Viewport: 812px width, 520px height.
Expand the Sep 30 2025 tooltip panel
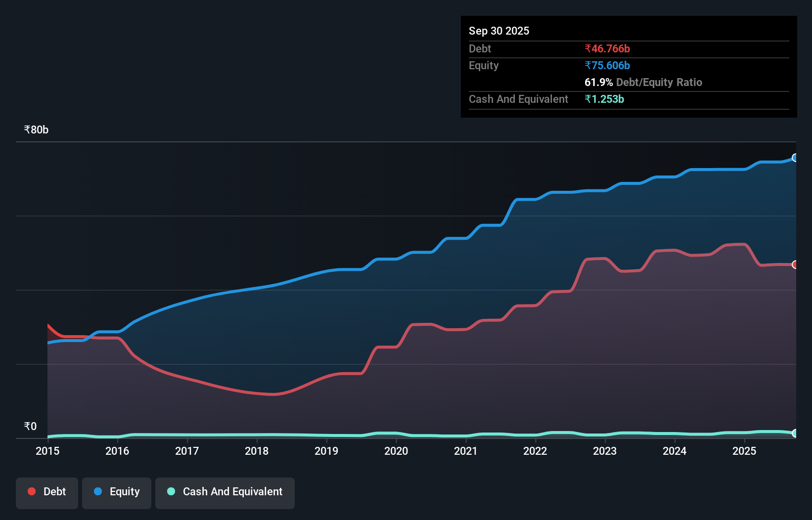point(499,31)
